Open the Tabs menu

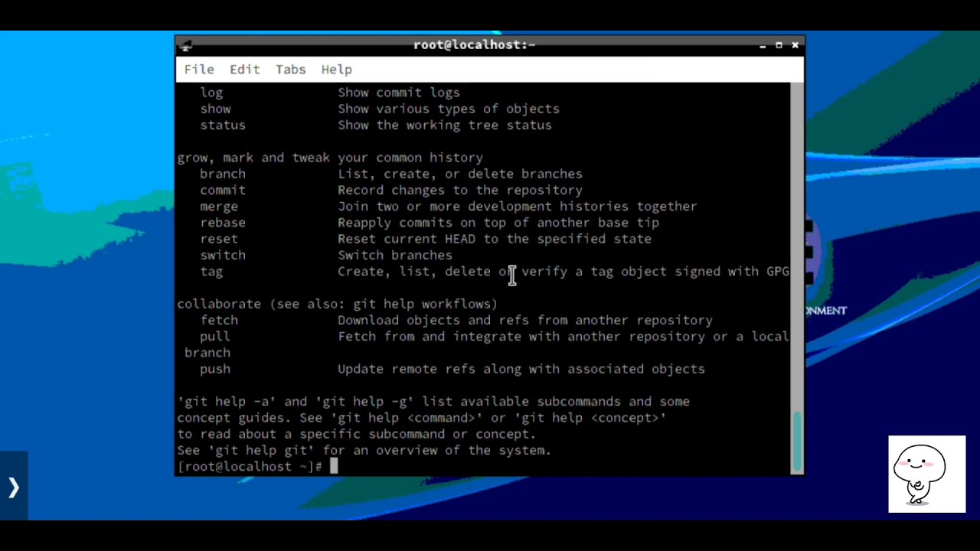[x=291, y=70]
